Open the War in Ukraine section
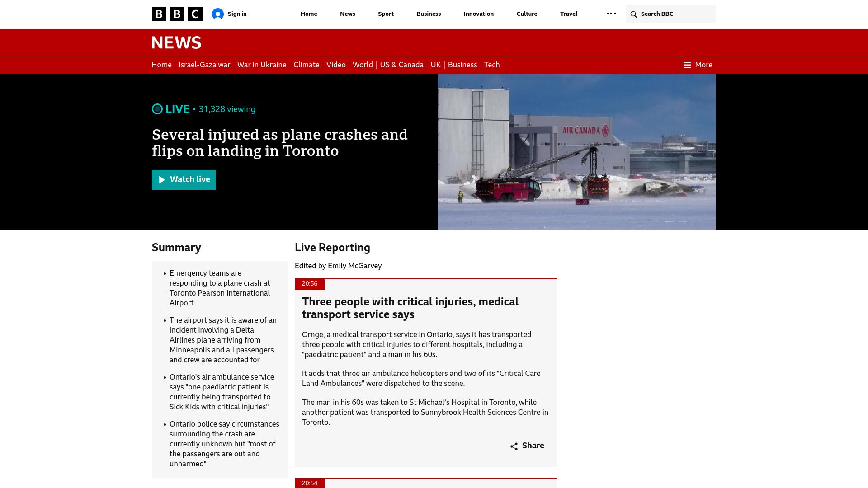This screenshot has width=868, height=488. [262, 65]
